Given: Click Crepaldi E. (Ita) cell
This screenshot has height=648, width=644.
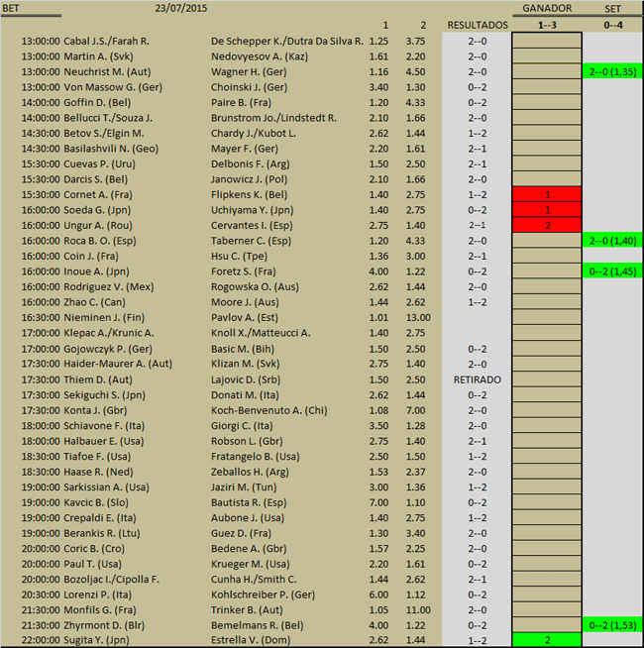Looking at the screenshot, I should (100, 518).
